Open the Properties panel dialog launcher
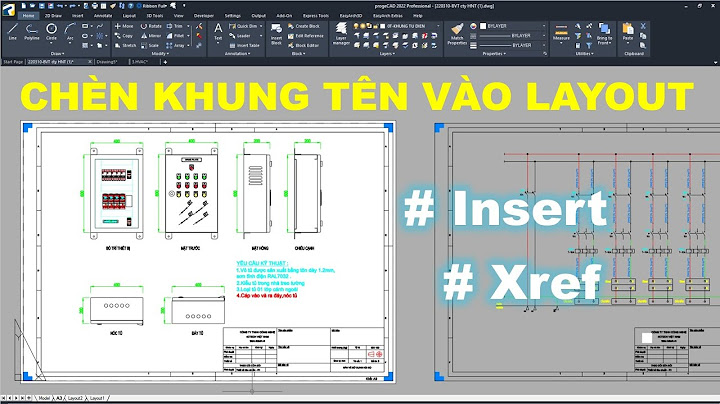This screenshot has width=720, height=404. pyautogui.click(x=545, y=54)
